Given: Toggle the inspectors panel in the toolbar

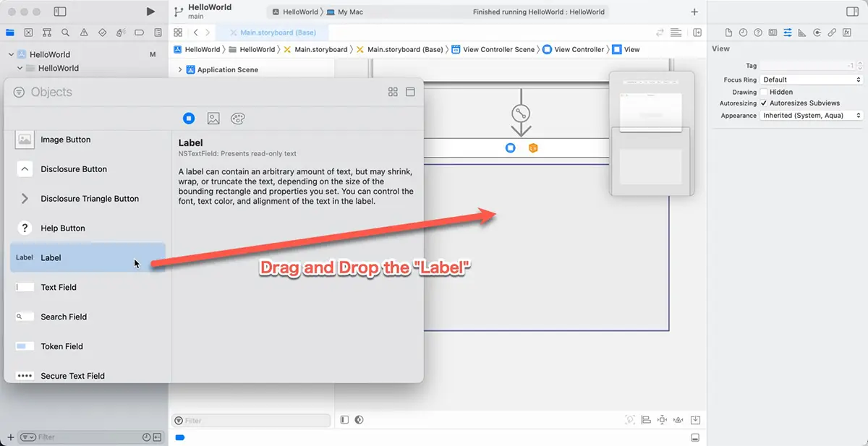Looking at the screenshot, I should [852, 12].
